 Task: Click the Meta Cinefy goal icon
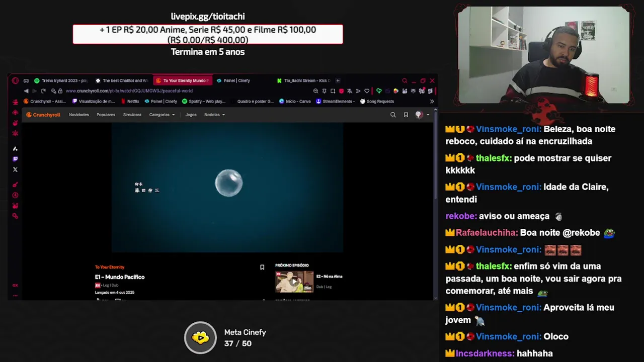coord(200,337)
